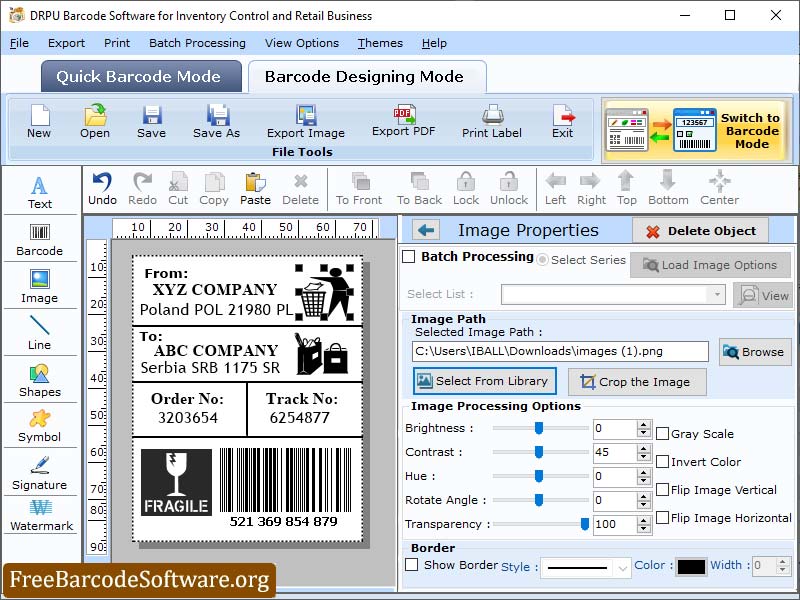Copy the selected object
This screenshot has width=800, height=600.
click(214, 189)
